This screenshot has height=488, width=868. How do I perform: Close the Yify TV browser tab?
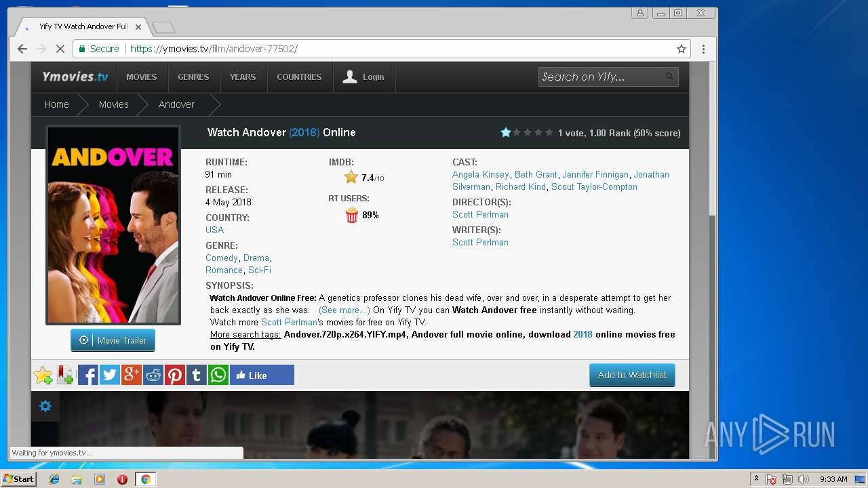click(x=138, y=27)
